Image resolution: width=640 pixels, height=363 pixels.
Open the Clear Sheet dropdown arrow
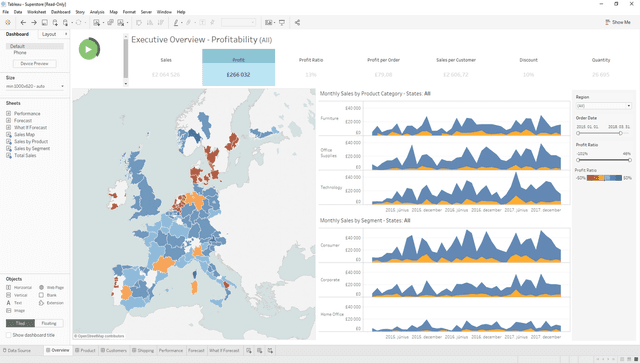click(127, 23)
